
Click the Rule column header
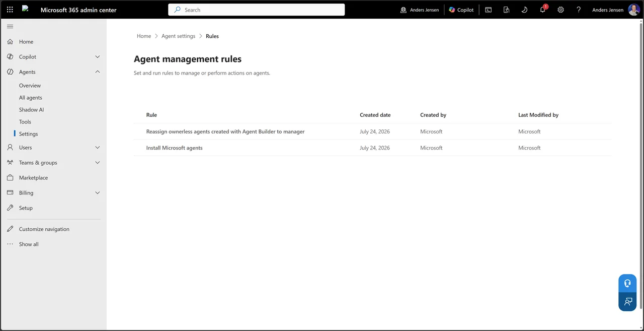tap(151, 115)
